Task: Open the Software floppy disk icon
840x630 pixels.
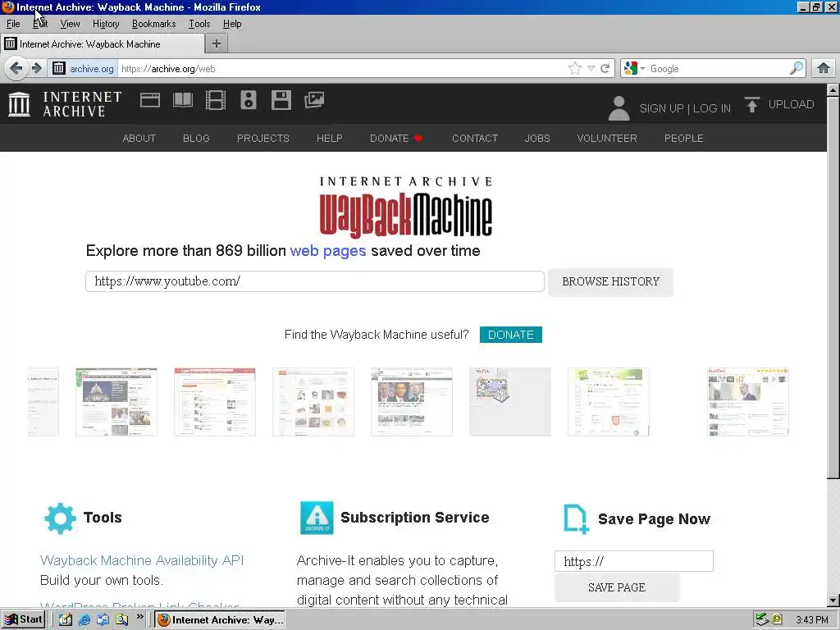Action: 281,100
